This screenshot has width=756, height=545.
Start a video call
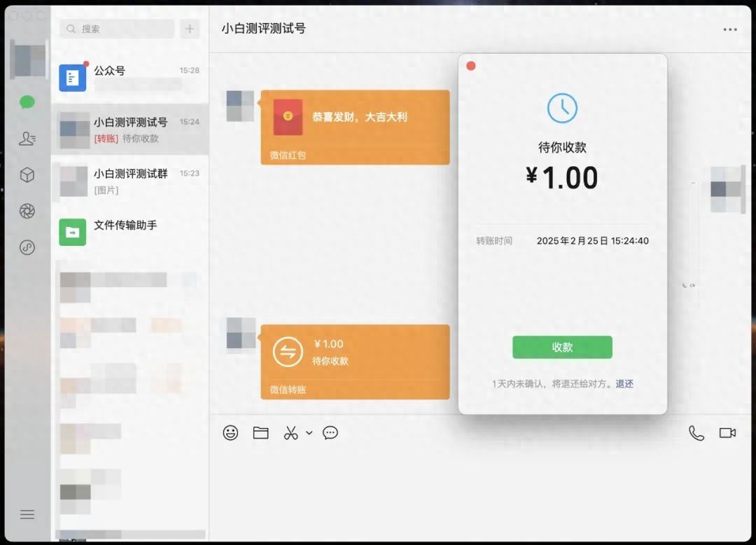(727, 433)
